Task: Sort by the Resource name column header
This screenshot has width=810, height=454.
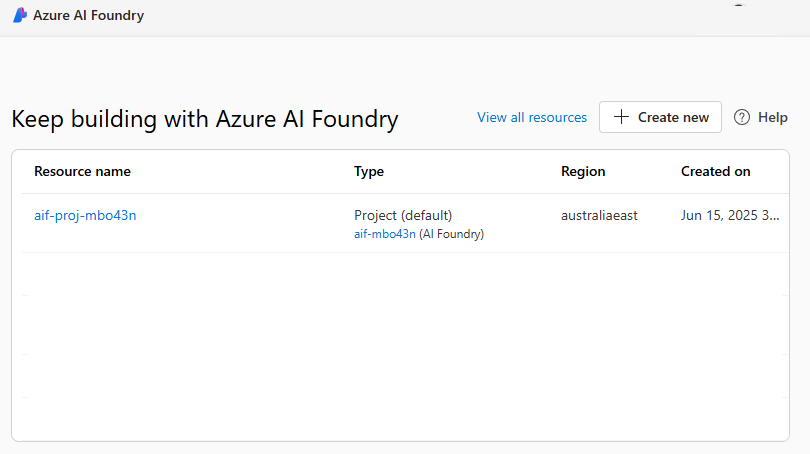Action: pos(82,171)
